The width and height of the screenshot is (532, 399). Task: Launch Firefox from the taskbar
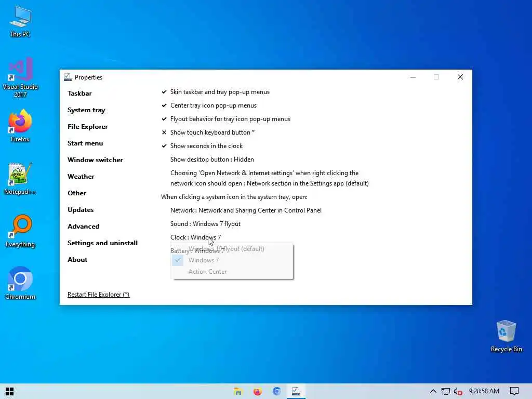258,392
